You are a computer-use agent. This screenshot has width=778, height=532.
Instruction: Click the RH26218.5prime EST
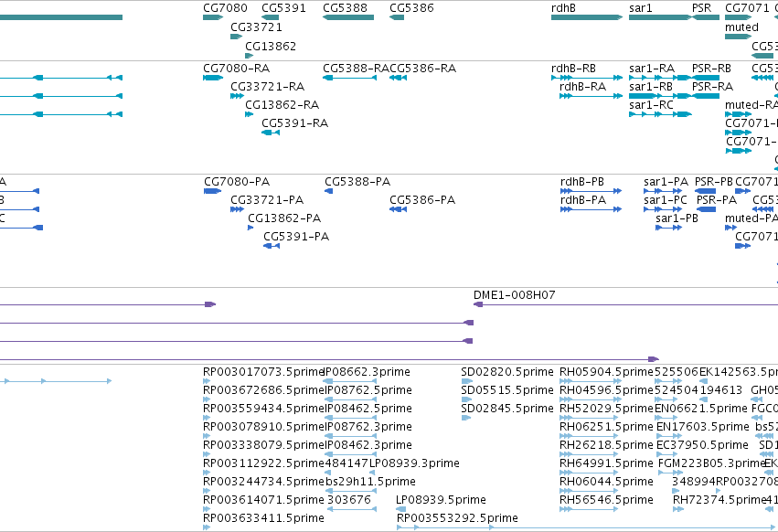(x=590, y=454)
